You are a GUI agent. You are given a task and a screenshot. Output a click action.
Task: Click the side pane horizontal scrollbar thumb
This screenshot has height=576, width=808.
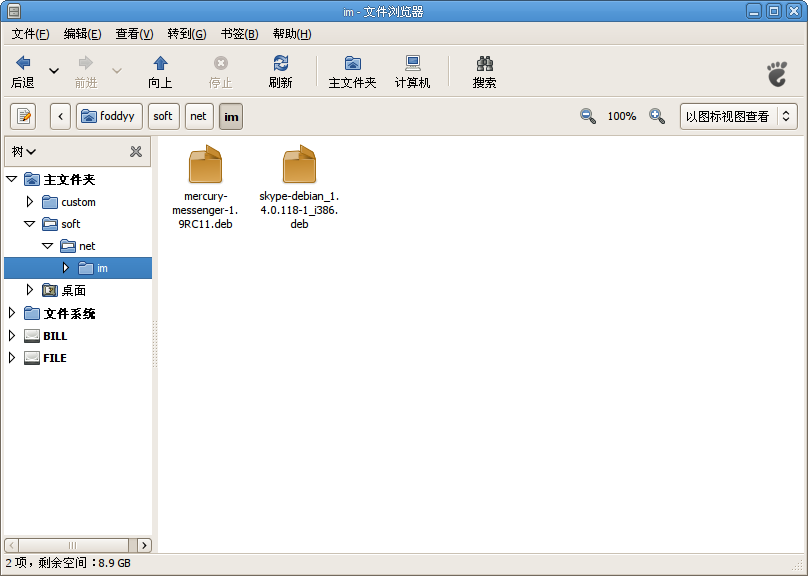pyautogui.click(x=73, y=545)
